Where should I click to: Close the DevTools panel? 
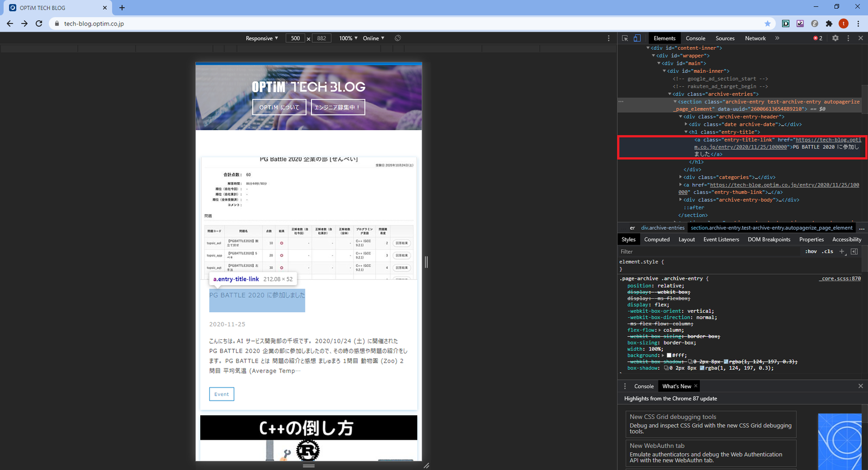pos(860,38)
